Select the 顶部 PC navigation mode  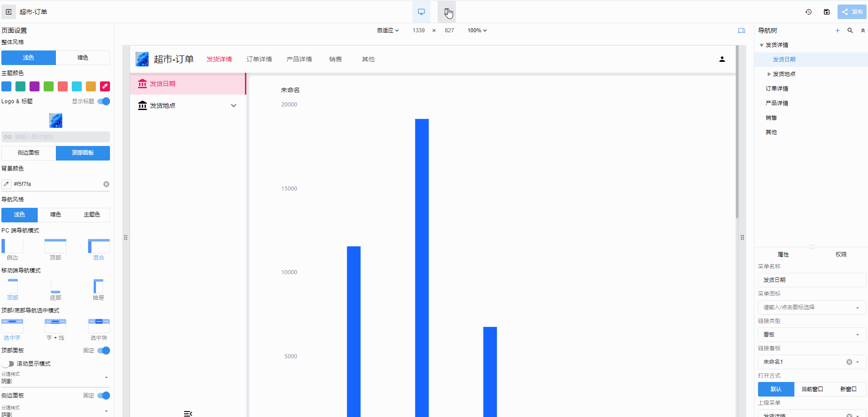point(55,249)
